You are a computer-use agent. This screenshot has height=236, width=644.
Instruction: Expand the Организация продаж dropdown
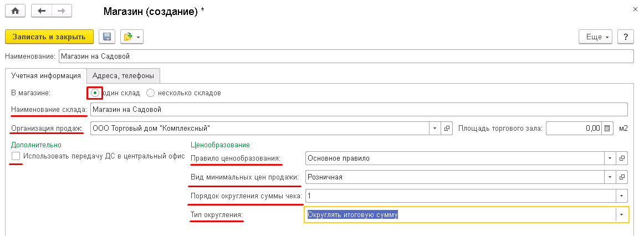click(x=435, y=129)
